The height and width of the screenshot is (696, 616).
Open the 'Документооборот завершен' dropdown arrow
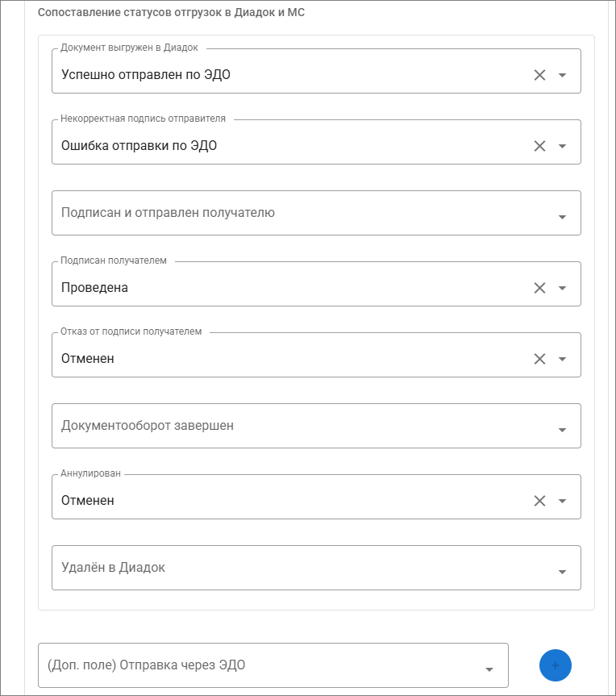[x=563, y=430]
